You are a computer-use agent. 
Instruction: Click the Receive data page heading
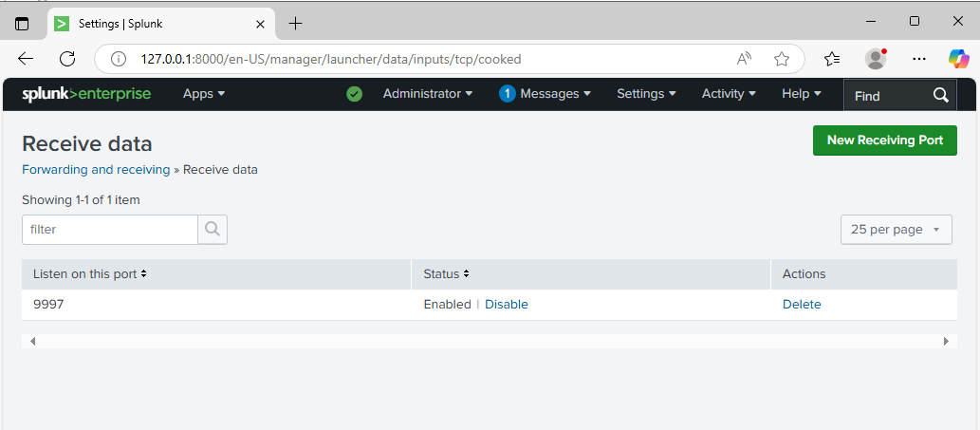(87, 143)
